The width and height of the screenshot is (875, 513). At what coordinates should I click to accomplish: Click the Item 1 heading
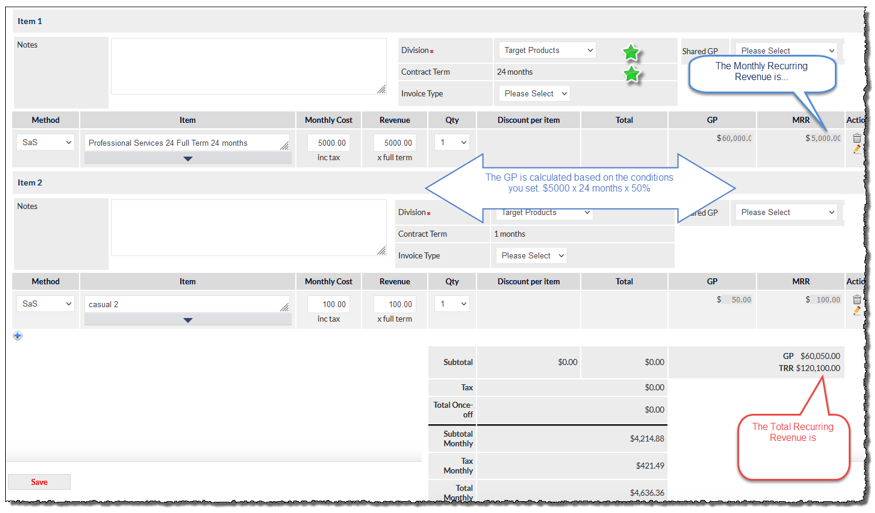point(30,21)
